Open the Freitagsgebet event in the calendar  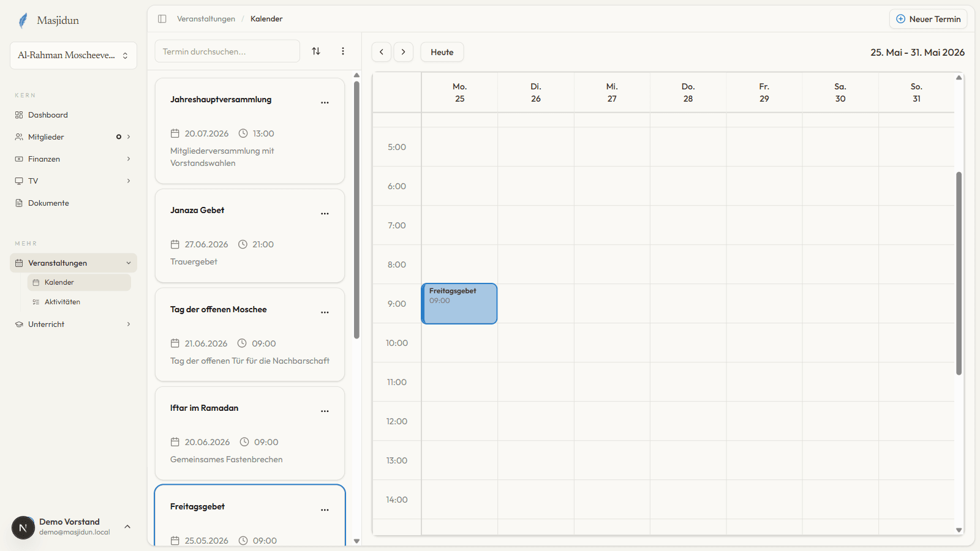[x=459, y=304]
